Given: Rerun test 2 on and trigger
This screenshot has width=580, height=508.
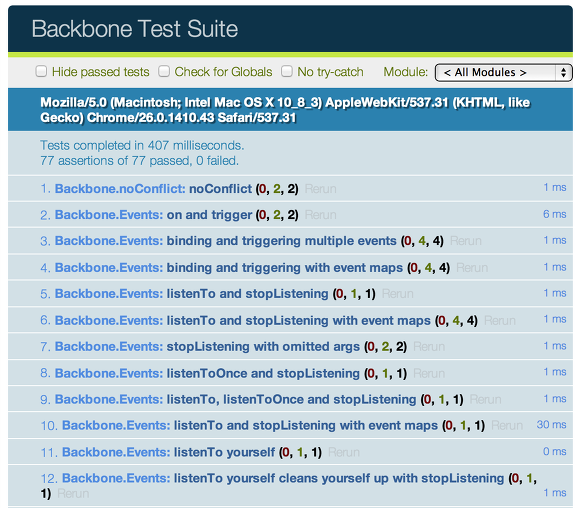Looking at the screenshot, I should [x=320, y=215].
